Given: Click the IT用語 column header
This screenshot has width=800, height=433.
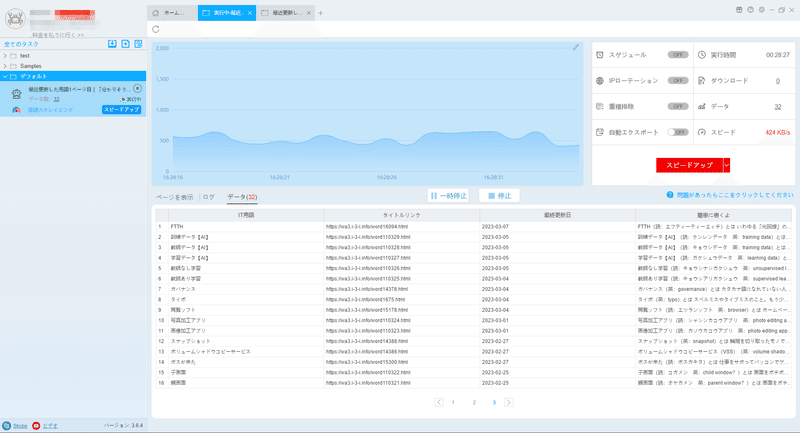Looking at the screenshot, I should tap(246, 215).
